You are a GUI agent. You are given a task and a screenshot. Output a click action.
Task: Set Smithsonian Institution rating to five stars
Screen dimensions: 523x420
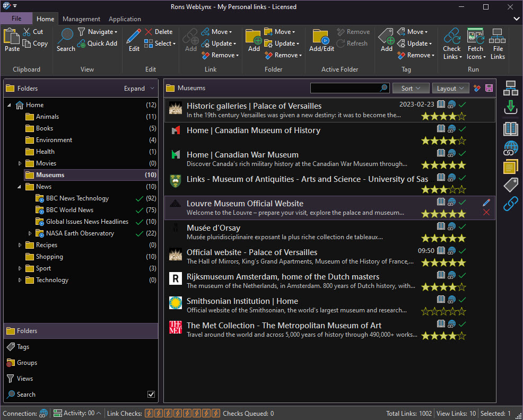[x=461, y=311]
